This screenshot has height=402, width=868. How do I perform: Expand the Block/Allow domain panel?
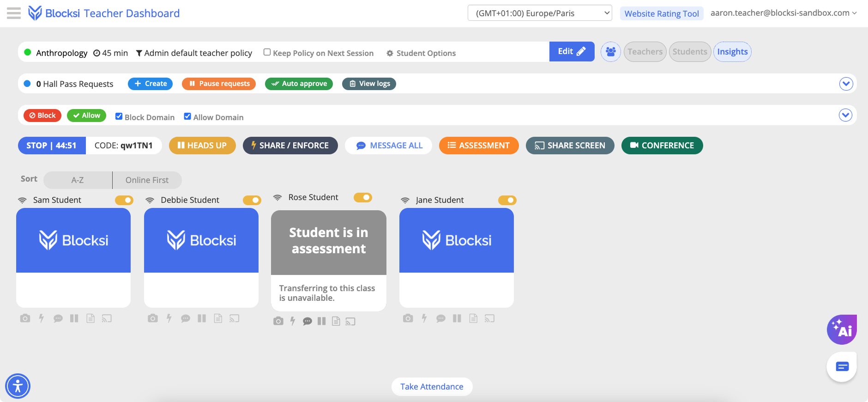tap(845, 115)
